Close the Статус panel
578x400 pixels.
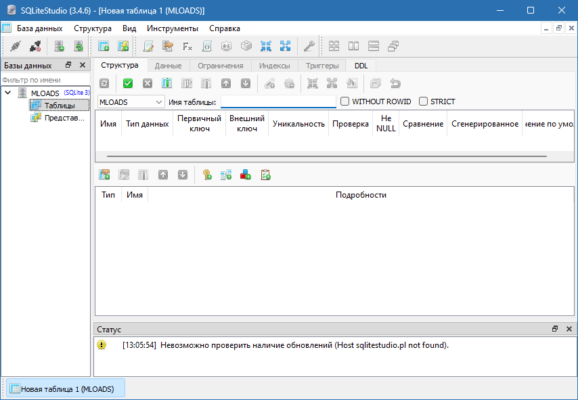[569, 329]
